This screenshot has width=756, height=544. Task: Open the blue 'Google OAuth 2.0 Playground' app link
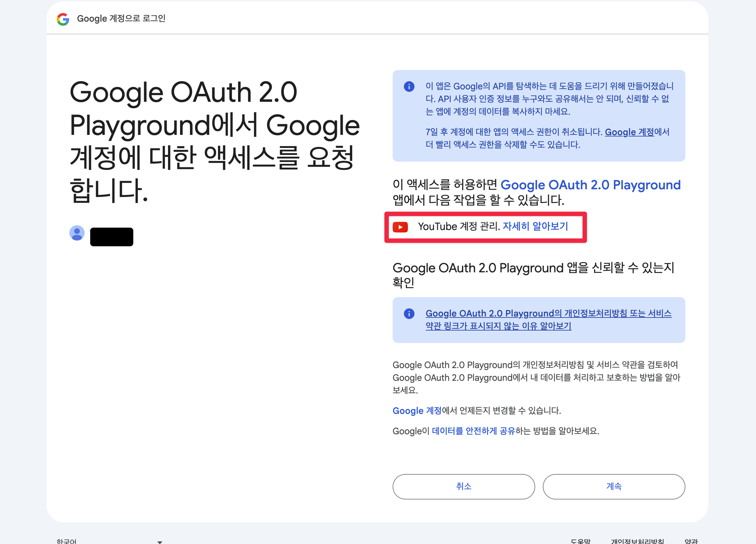click(590, 185)
